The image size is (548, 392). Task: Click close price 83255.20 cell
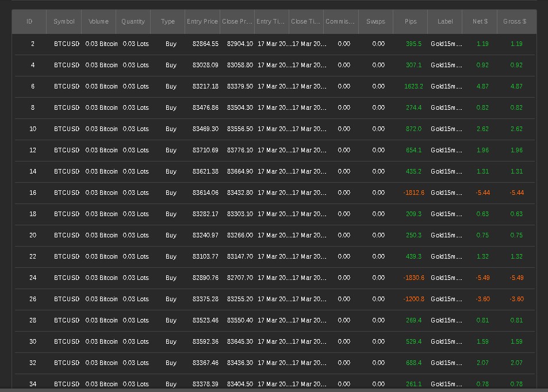pyautogui.click(x=240, y=299)
